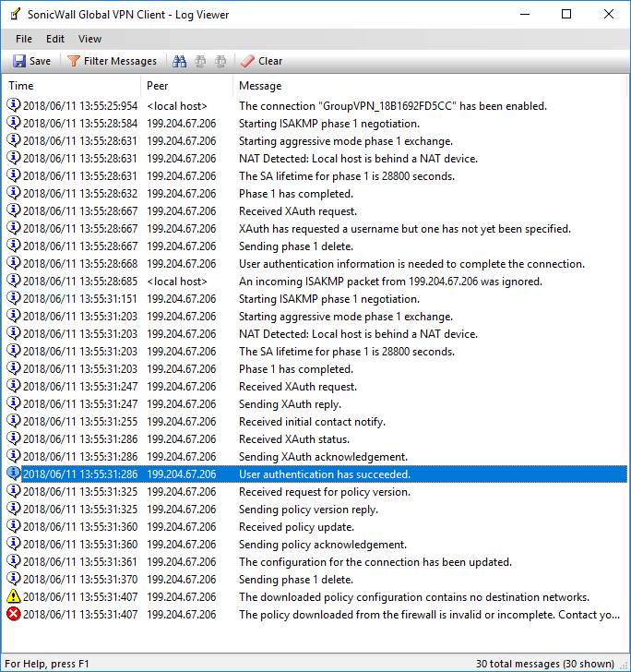This screenshot has width=631, height=672.
Task: Select 'The configuration for the connection has been updated' message
Action: [x=375, y=562]
